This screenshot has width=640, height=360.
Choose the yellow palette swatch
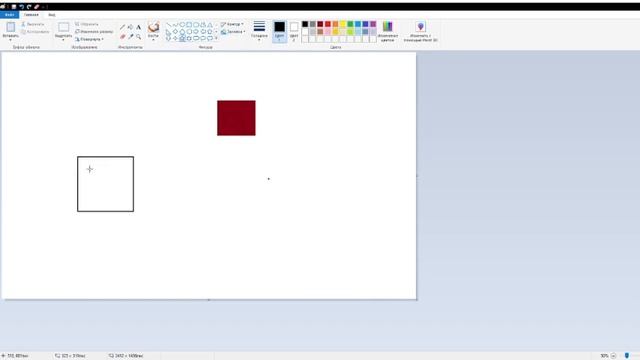point(343,24)
